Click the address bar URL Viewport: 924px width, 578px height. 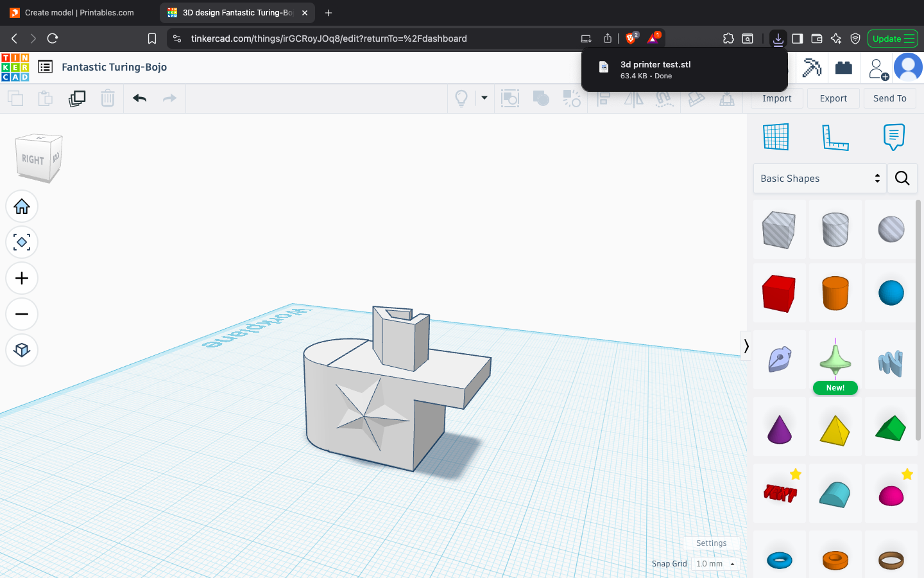tap(329, 39)
